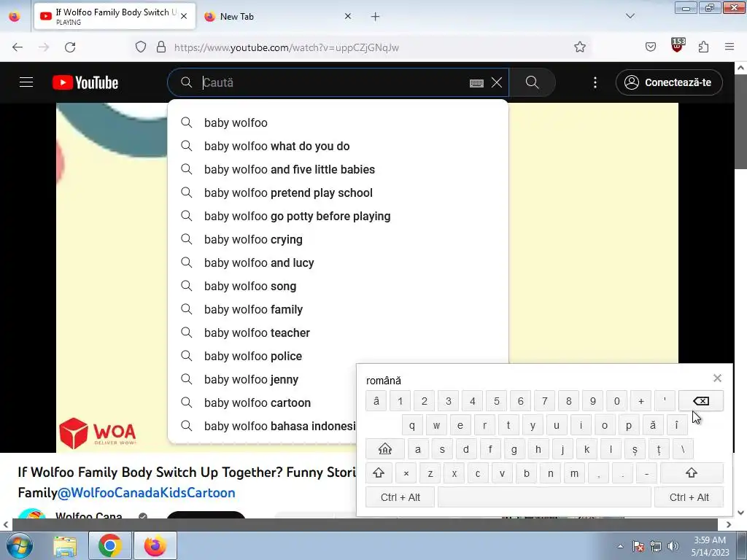Show hidden tray icons arrow

tap(620, 546)
